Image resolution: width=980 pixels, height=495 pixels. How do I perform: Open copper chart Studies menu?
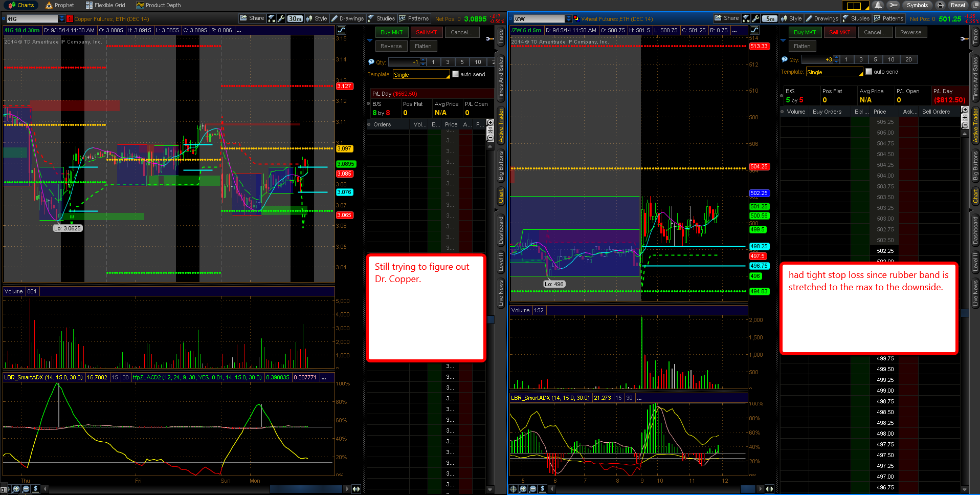[x=382, y=18]
